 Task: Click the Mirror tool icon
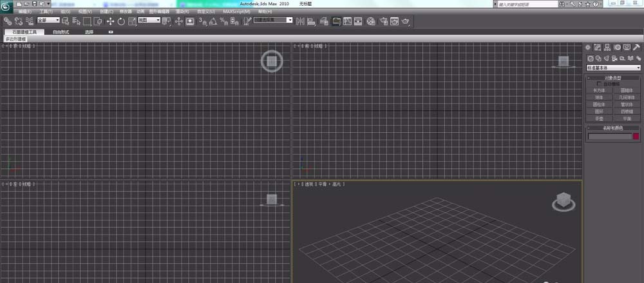(x=300, y=21)
